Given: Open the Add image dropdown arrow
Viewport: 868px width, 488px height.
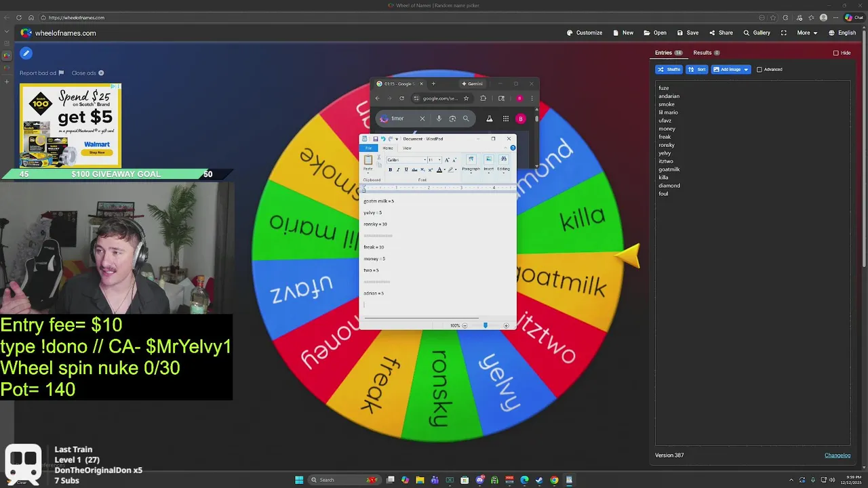Looking at the screenshot, I should click(x=746, y=69).
